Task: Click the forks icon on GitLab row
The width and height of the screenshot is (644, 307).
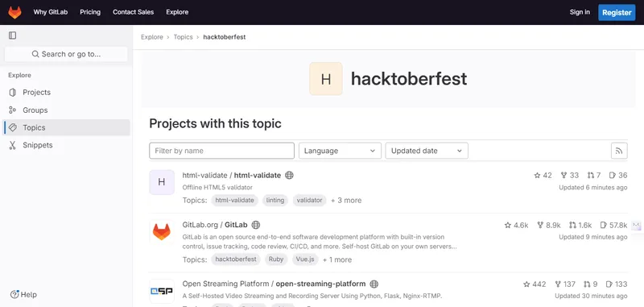Action: (540, 226)
